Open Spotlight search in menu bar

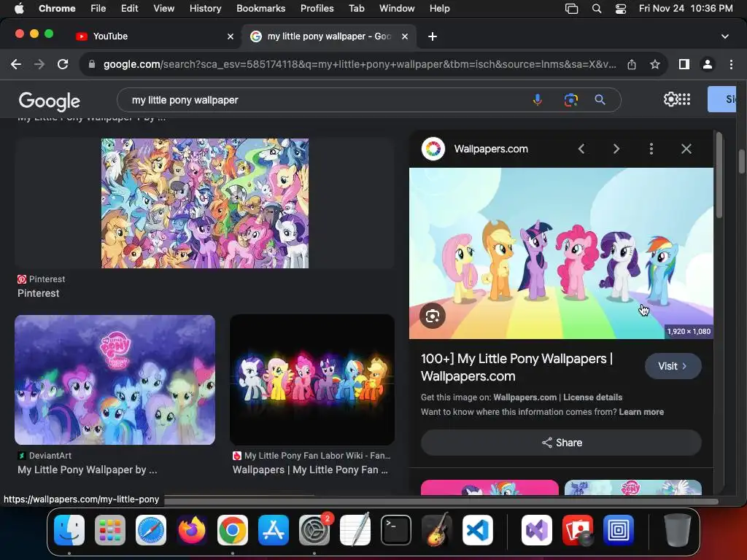pyautogui.click(x=597, y=9)
